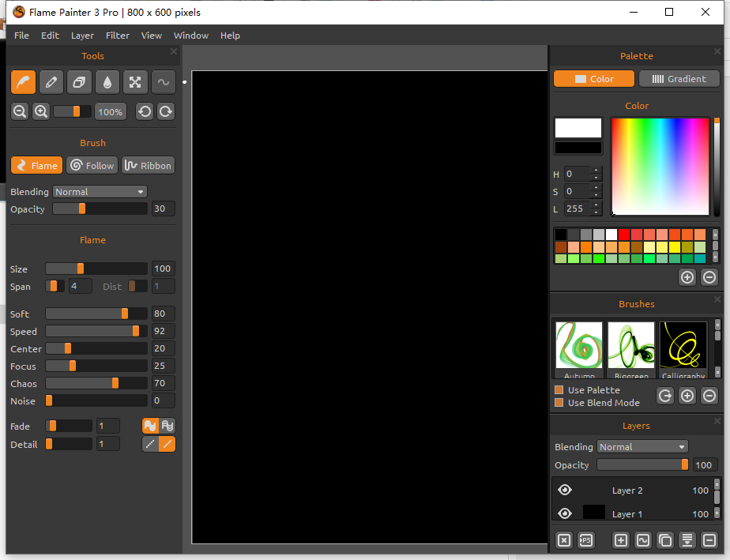Close the Tools panel
The width and height of the screenshot is (730, 560).
[x=174, y=51]
